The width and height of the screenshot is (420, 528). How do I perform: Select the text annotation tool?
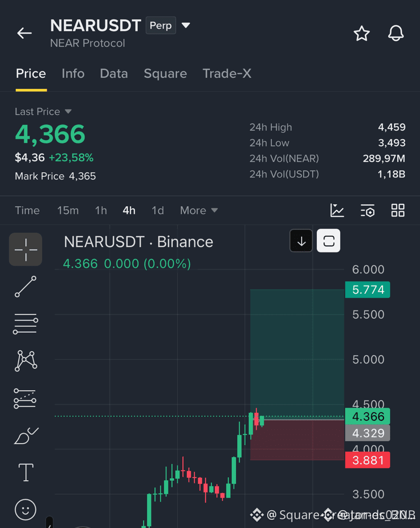pyautogui.click(x=26, y=472)
